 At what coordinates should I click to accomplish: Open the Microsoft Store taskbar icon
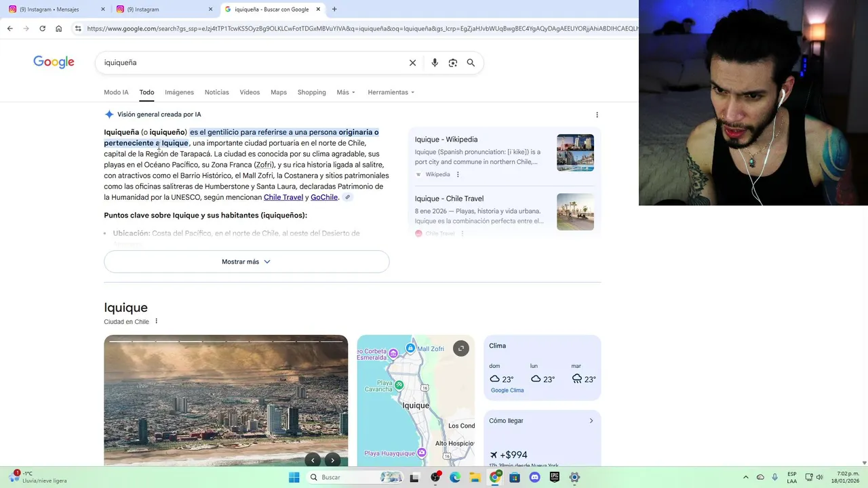point(515,477)
